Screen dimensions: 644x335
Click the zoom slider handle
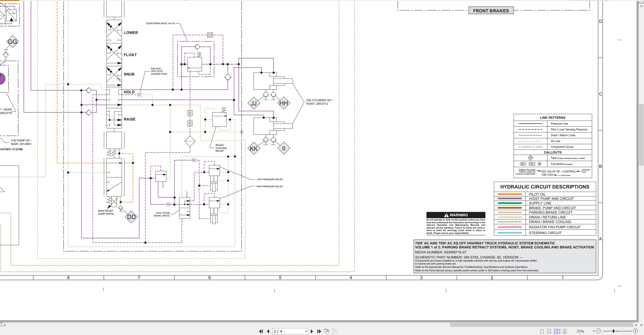[x=614, y=331]
